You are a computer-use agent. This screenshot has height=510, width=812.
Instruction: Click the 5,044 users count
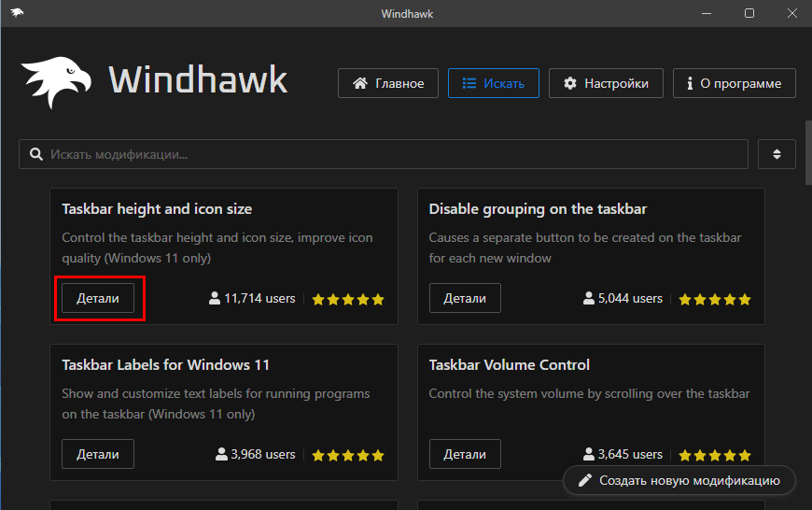623,299
